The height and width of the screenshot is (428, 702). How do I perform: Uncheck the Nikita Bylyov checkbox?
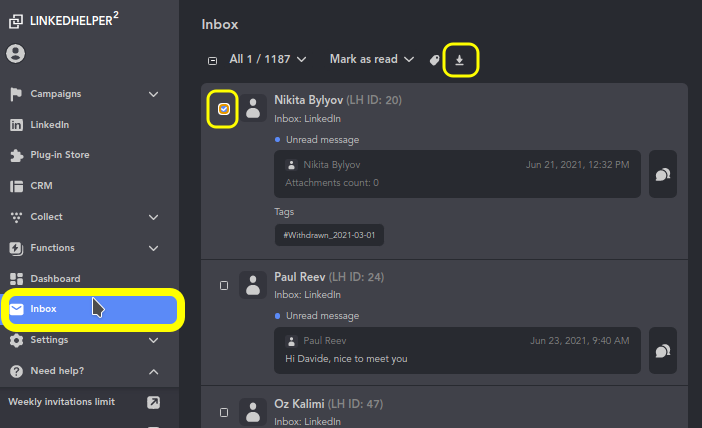coord(224,109)
